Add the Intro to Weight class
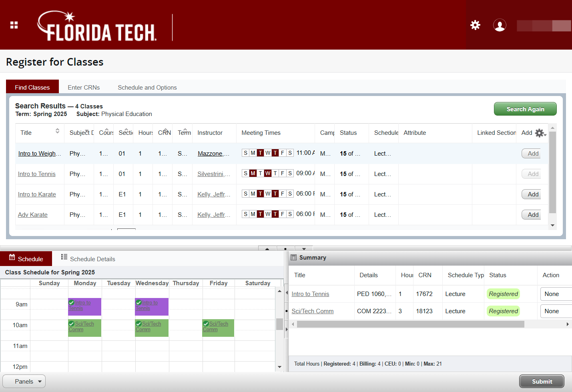This screenshot has width=572, height=392. pos(531,154)
